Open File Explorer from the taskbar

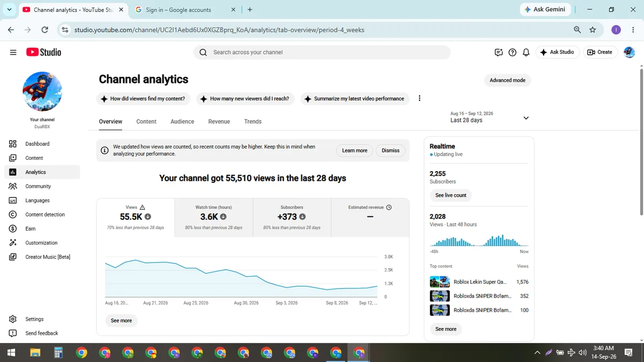35,352
